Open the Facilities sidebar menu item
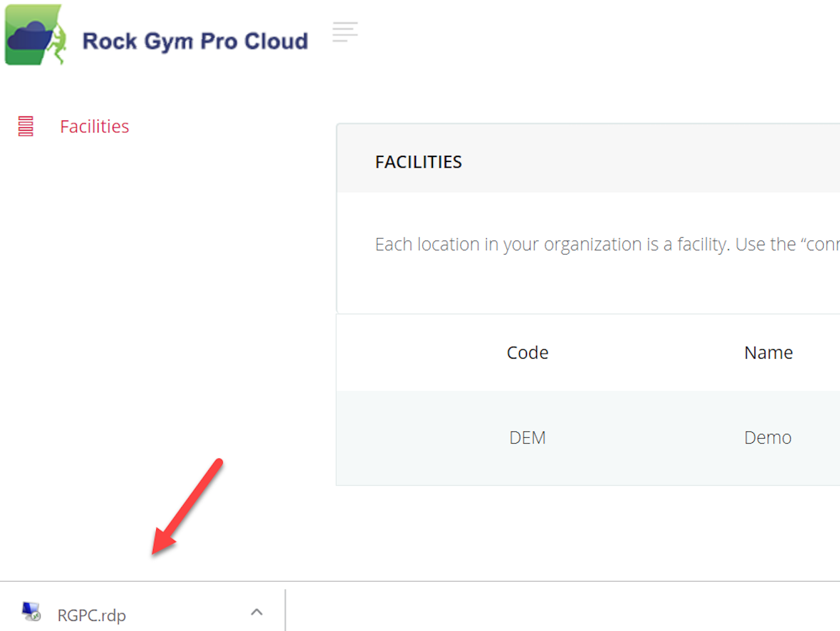This screenshot has height=631, width=840. tap(95, 127)
